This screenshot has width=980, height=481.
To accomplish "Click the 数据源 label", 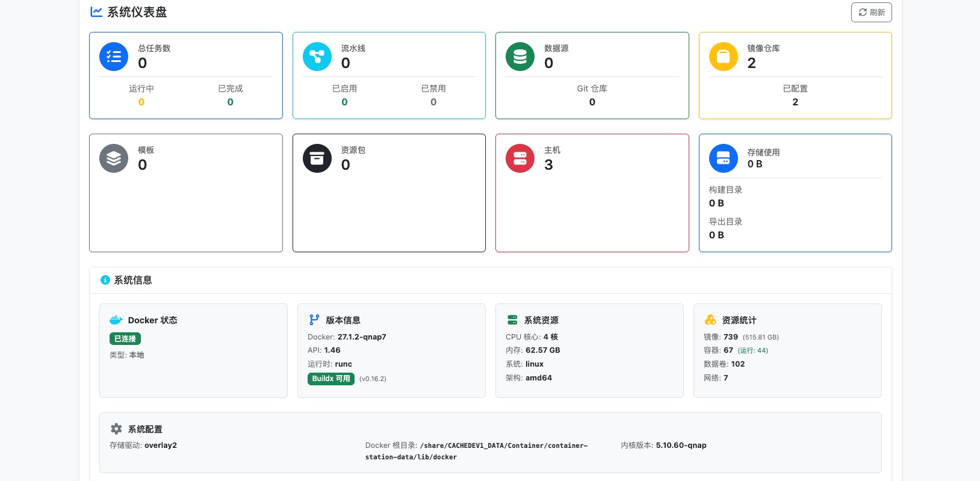I will point(556,48).
